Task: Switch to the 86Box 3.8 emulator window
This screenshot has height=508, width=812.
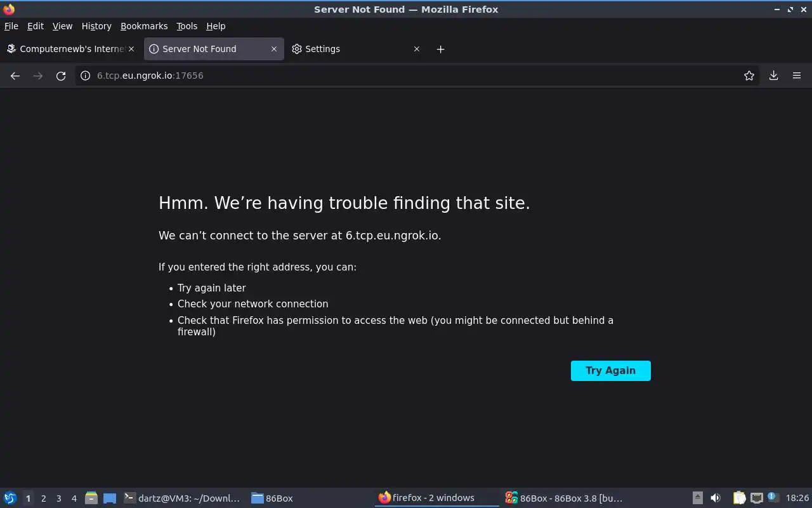Action: pyautogui.click(x=565, y=498)
